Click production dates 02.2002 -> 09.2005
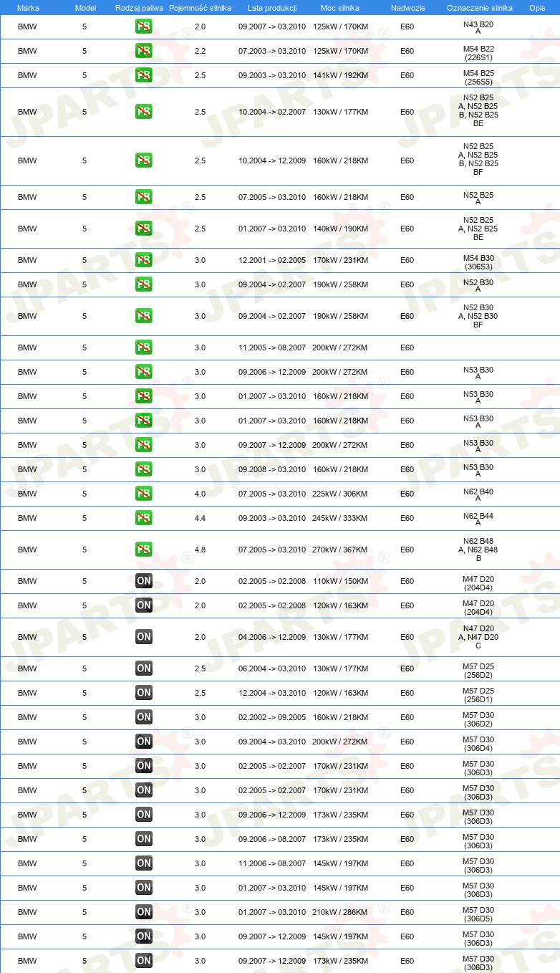Screen dimensions: 560x973 pyautogui.click(x=272, y=717)
